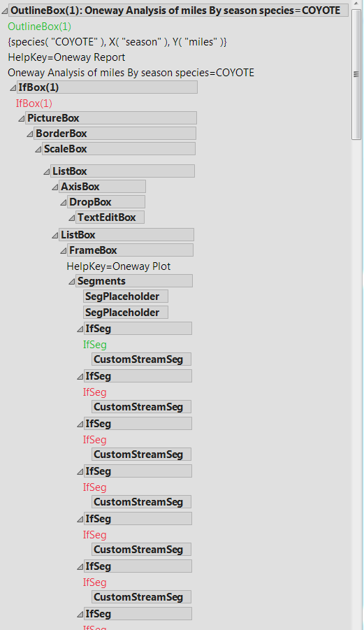This screenshot has width=364, height=630.
Task: Collapse the DropBox node triangle
Action: tap(64, 203)
